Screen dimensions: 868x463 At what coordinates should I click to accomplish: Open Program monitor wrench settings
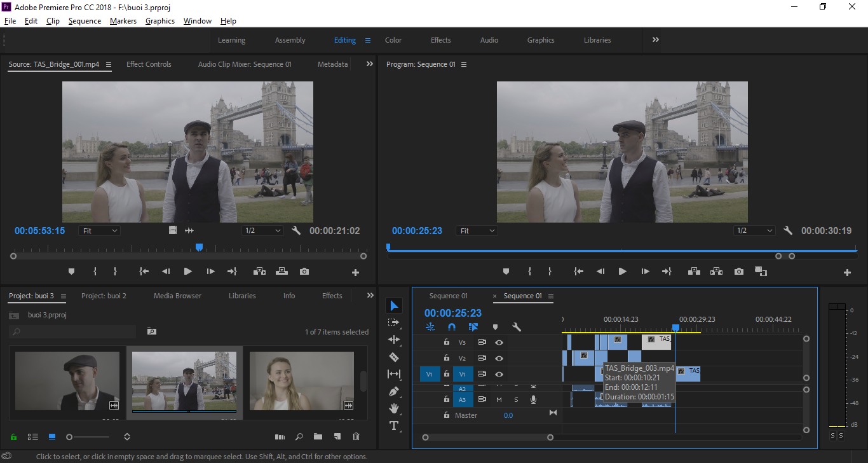pos(788,231)
